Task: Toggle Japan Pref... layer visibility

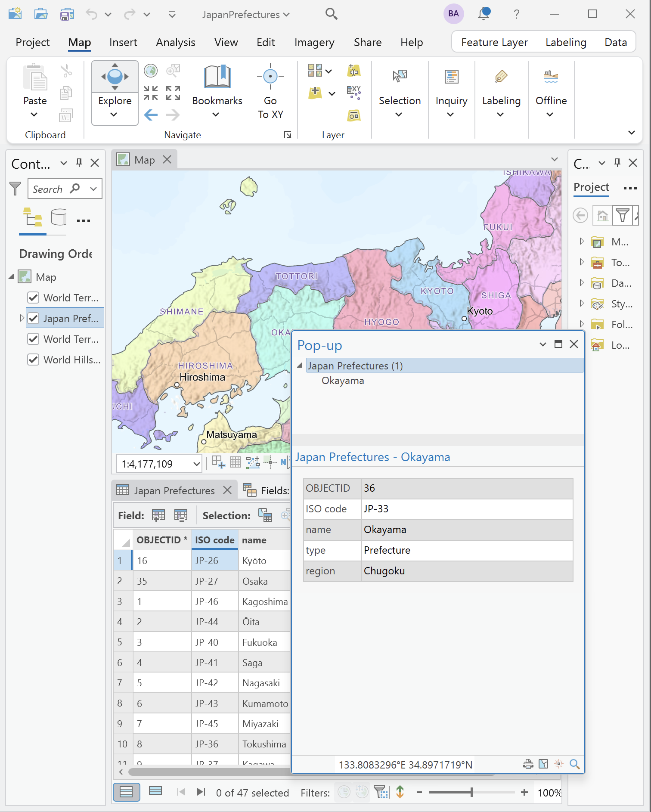Action: click(x=33, y=318)
